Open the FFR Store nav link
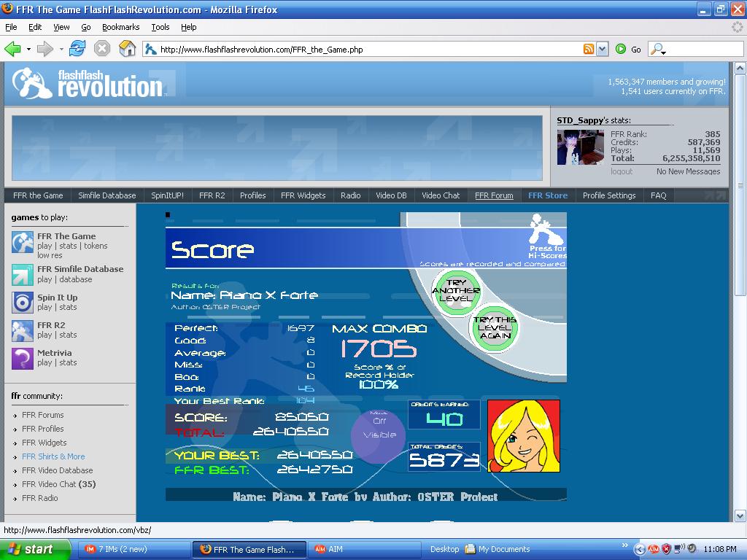Image resolution: width=747 pixels, height=560 pixels. 548,195
